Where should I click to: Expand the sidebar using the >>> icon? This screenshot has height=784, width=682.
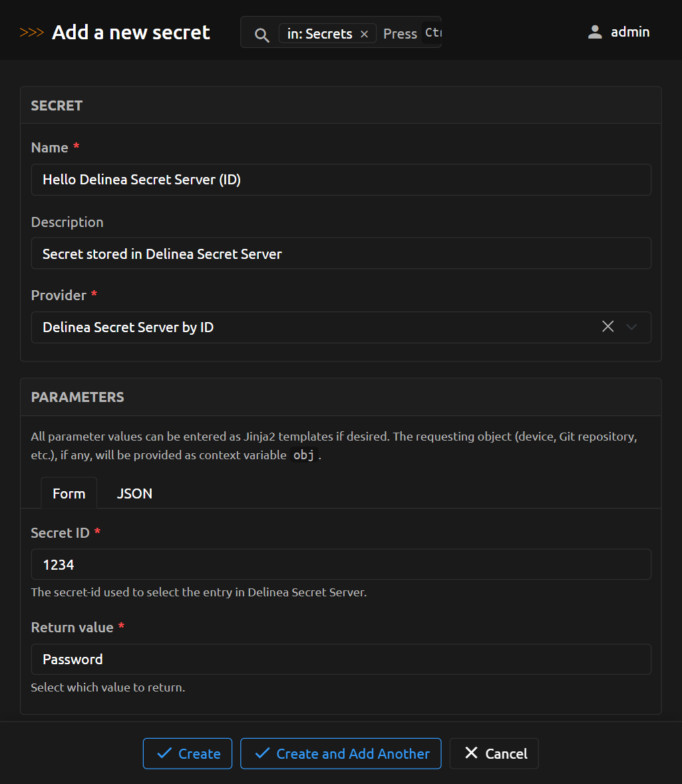32,33
